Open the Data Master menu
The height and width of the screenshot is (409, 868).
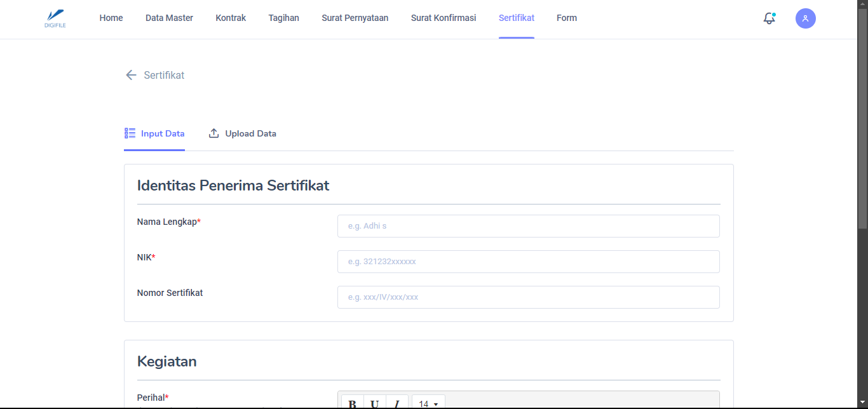pyautogui.click(x=169, y=18)
